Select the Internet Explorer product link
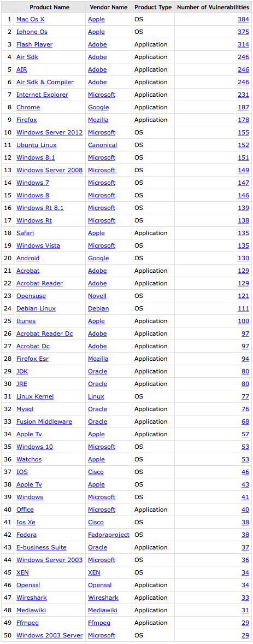The height and width of the screenshot is (644, 253). (x=42, y=95)
